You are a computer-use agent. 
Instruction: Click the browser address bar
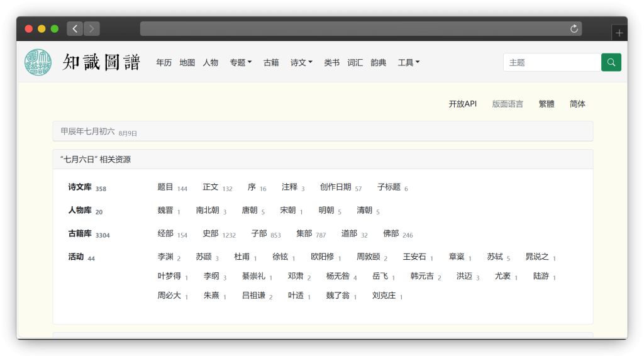coord(352,29)
